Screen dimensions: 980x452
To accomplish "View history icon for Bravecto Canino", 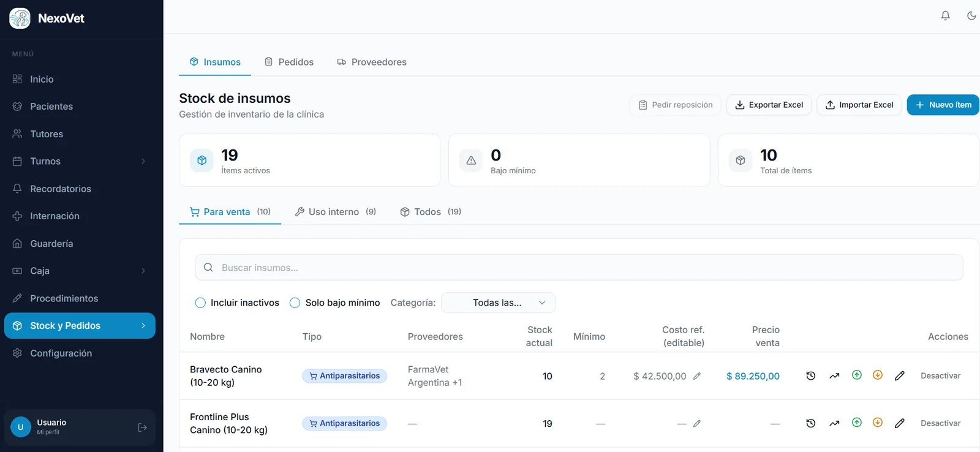I will 810,376.
